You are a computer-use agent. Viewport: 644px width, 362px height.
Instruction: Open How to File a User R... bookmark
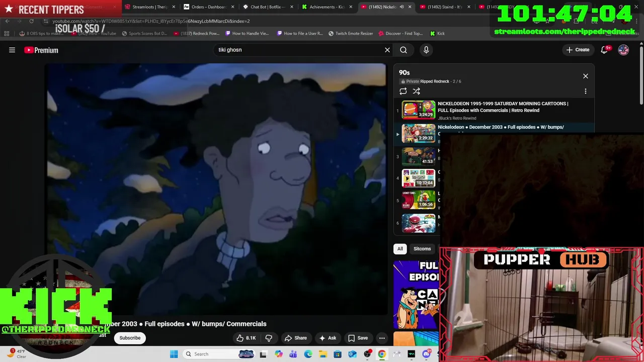click(x=299, y=33)
